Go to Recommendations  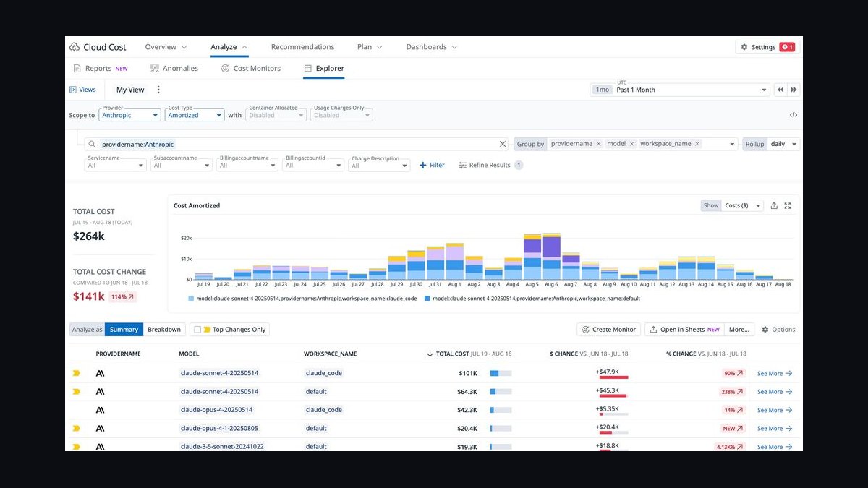coord(302,47)
